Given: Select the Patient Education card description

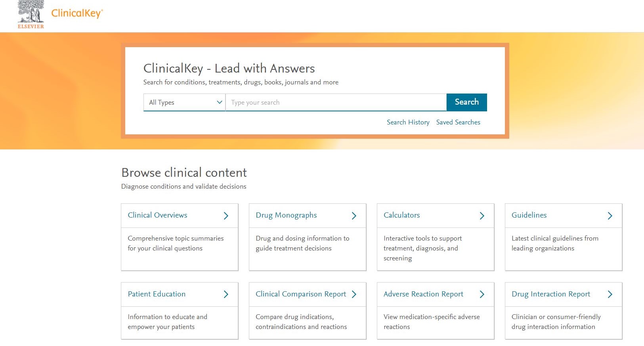Looking at the screenshot, I should [x=167, y=322].
